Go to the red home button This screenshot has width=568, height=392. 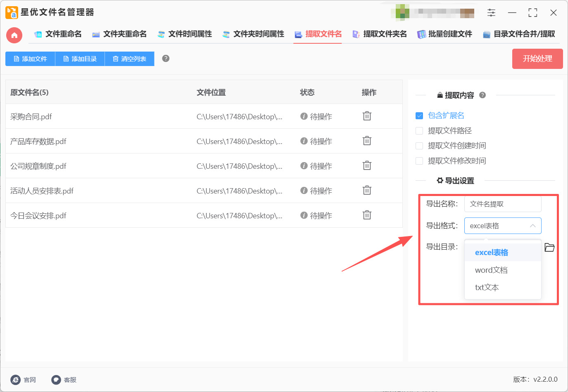tap(14, 35)
